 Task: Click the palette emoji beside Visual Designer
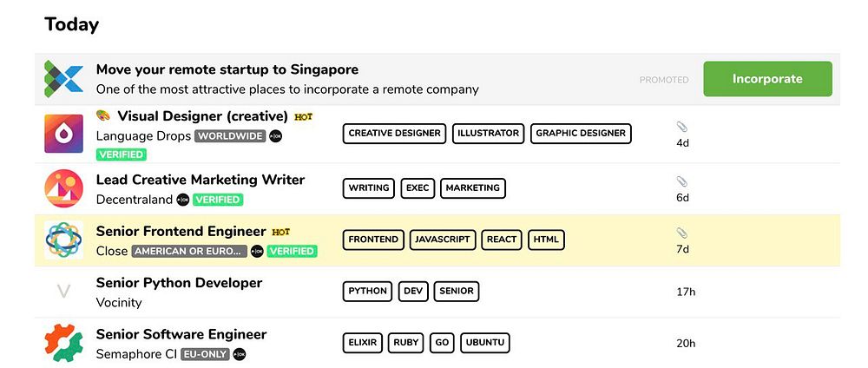[x=103, y=115]
